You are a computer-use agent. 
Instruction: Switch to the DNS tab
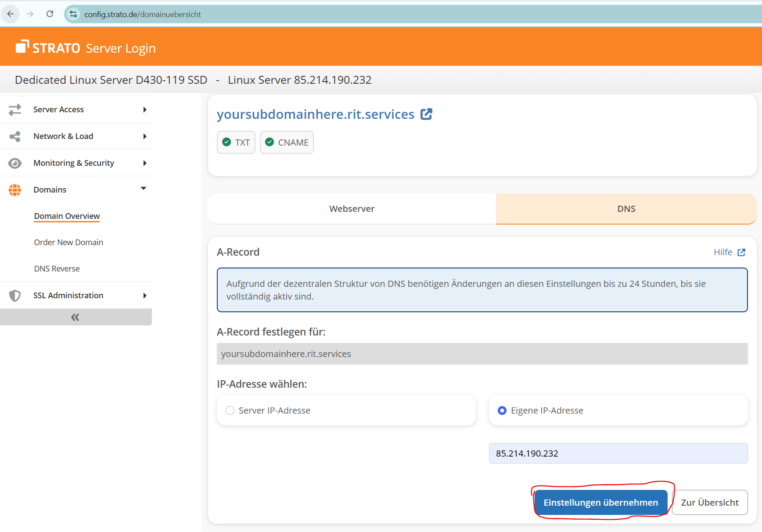[x=626, y=209]
